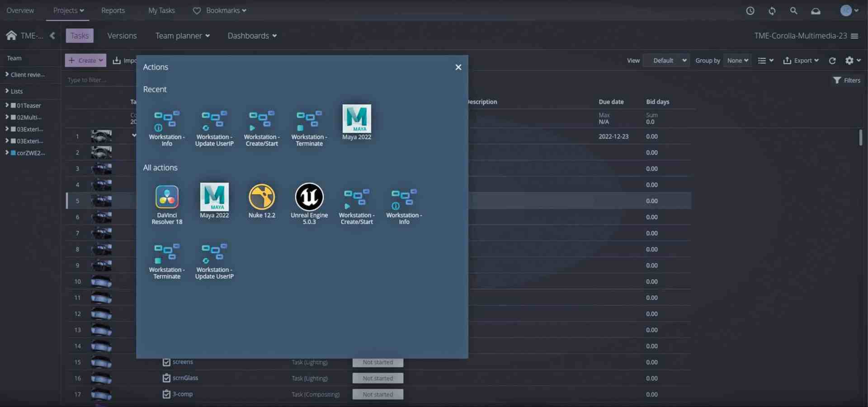Open the Group by dropdown set to None
This screenshot has width=868, height=407.
click(737, 60)
